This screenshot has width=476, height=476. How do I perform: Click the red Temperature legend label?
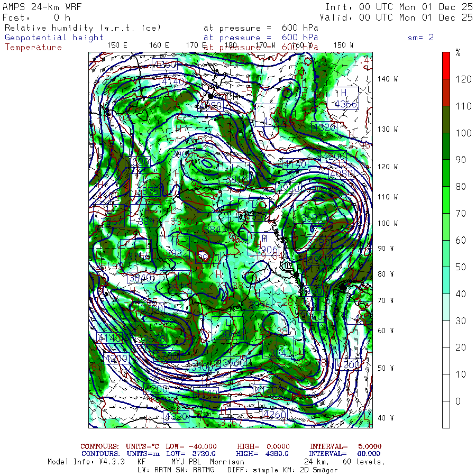pos(33,47)
